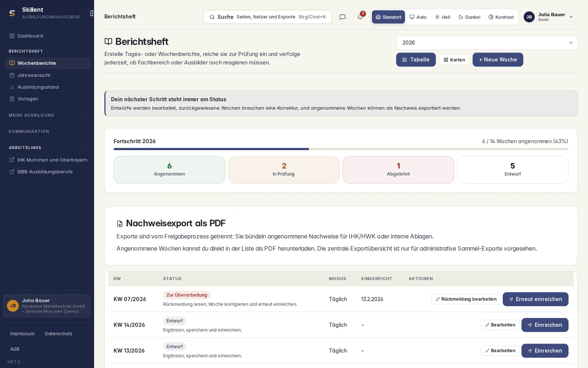Open the IHK München und Oberbayern link
The height and width of the screenshot is (368, 588).
pyautogui.click(x=48, y=160)
